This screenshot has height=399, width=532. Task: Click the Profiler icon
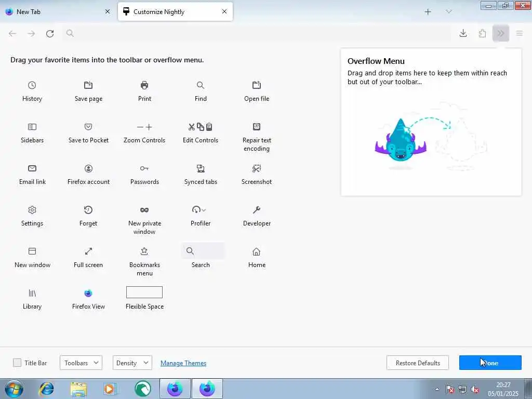pyautogui.click(x=199, y=210)
